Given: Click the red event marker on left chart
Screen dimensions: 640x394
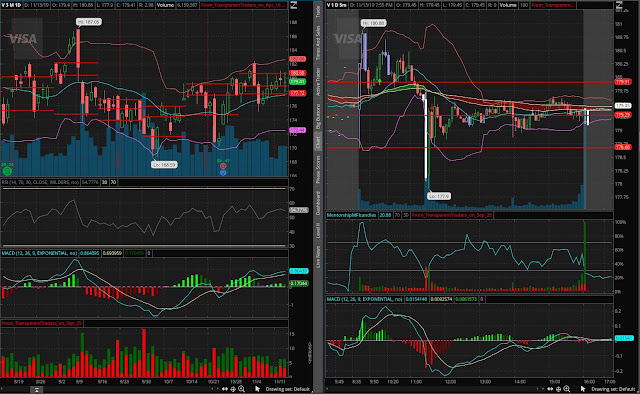Looking at the screenshot, I should click(x=223, y=166).
